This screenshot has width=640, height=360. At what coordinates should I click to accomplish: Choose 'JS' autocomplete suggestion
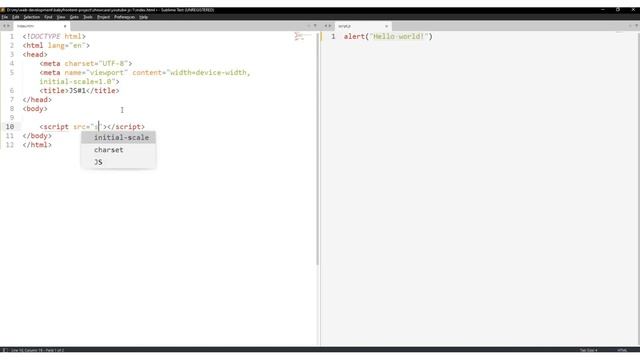click(x=118, y=162)
